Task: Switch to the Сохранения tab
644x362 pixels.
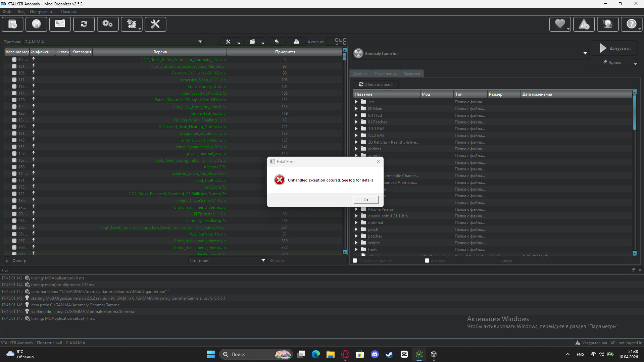Action: point(385,74)
